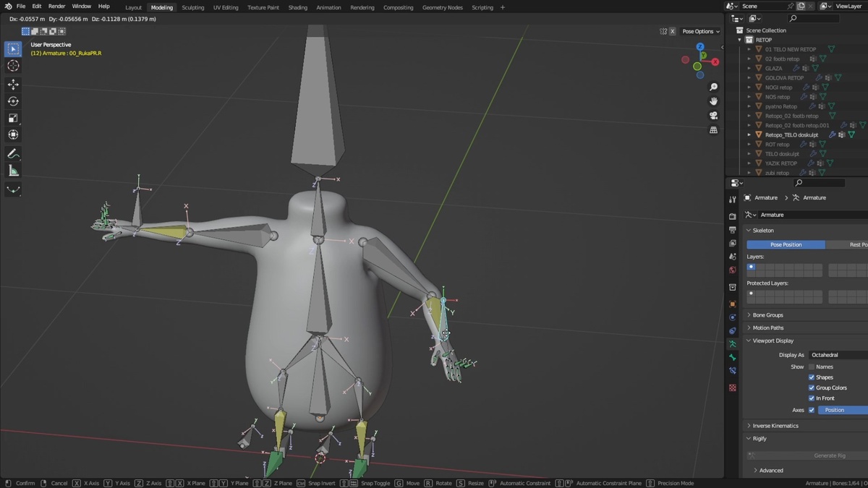
Task: Select the Measure tool
Action: [x=13, y=171]
